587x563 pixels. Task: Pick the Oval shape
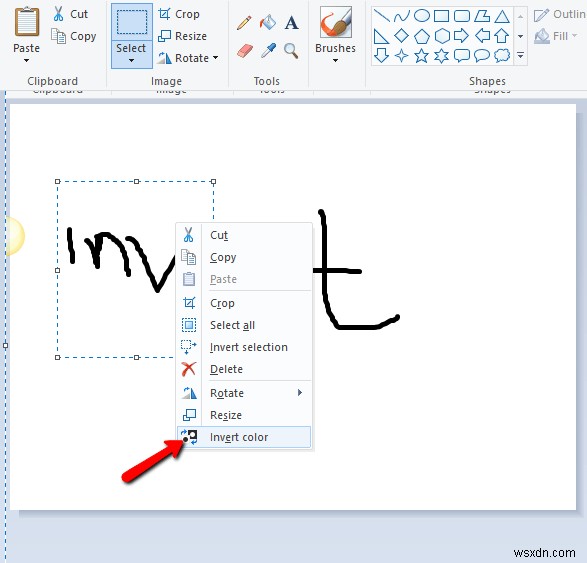point(422,16)
